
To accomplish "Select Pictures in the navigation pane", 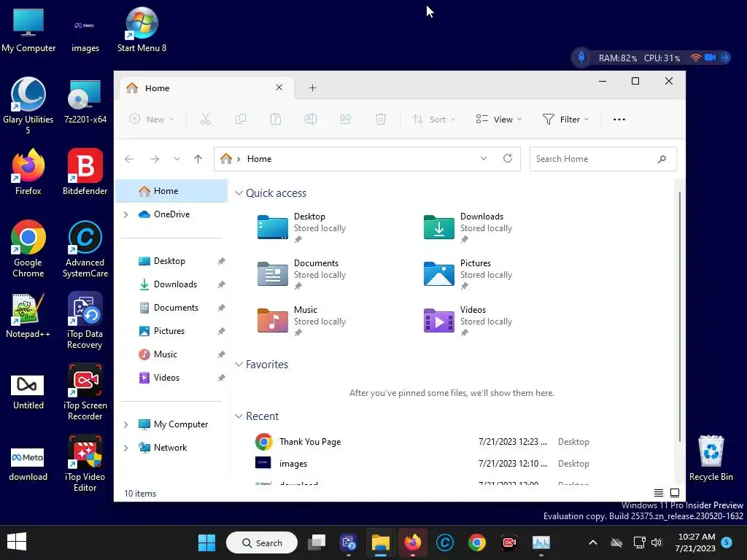I will [x=171, y=331].
